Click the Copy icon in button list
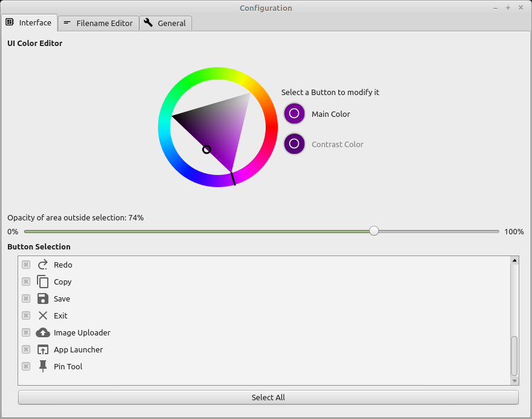The height and width of the screenshot is (419, 532). 43,282
